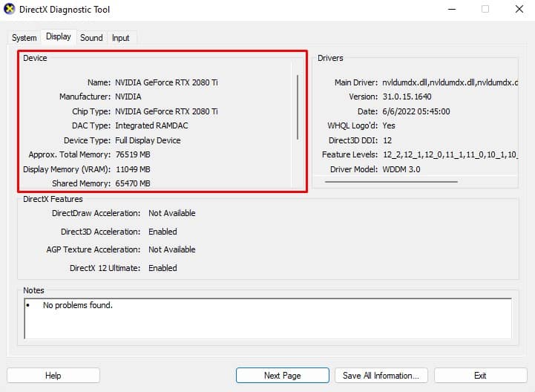Click the Help button
Screen dimensions: 535x392
(x=53, y=375)
